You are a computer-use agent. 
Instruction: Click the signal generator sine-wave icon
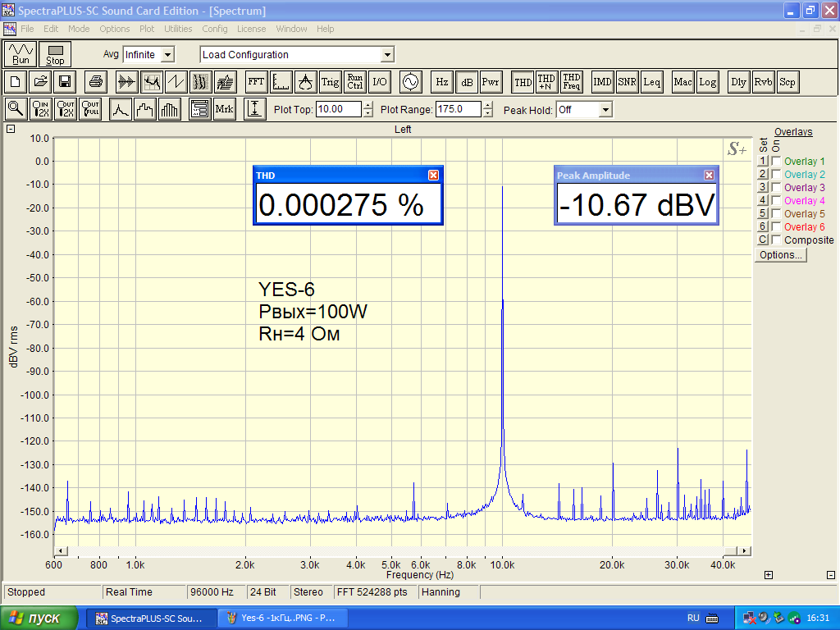coord(409,82)
